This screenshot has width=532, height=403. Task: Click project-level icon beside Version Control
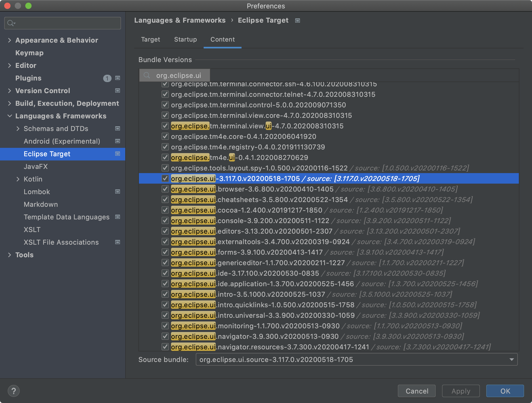(x=118, y=90)
